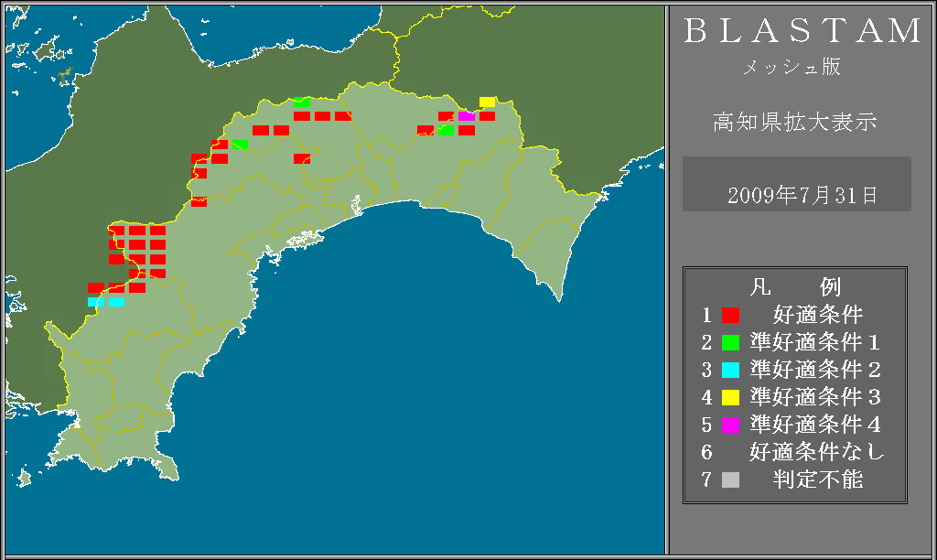Click the legend text 好適条件なし
Viewport: 937px width, 560px height.
817,452
